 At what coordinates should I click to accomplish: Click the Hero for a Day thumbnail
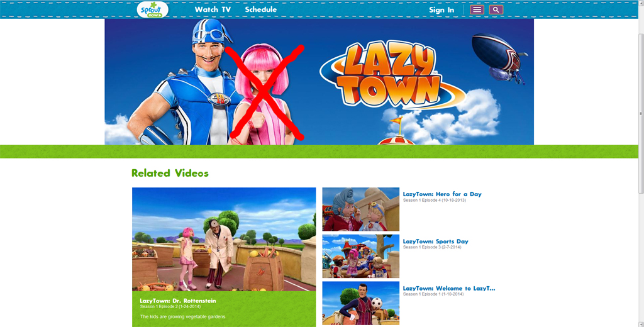(x=360, y=209)
